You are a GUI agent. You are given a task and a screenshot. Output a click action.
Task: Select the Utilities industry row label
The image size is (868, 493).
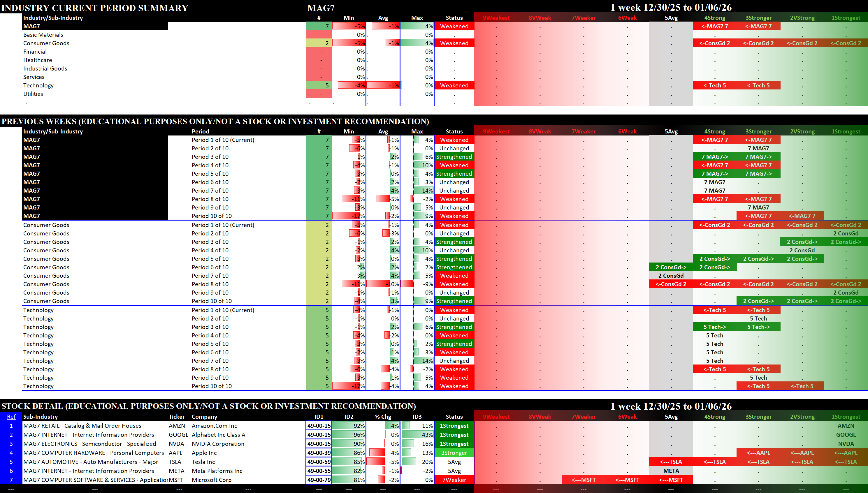[x=33, y=94]
